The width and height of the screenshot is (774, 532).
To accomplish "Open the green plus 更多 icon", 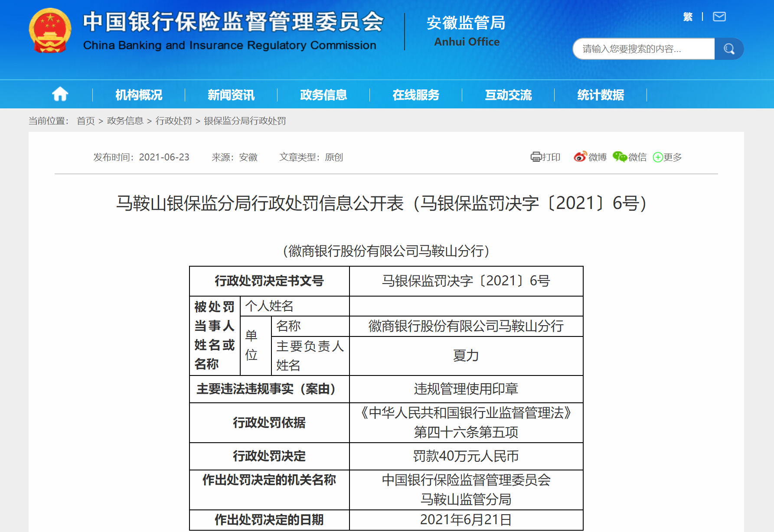I will tap(658, 157).
